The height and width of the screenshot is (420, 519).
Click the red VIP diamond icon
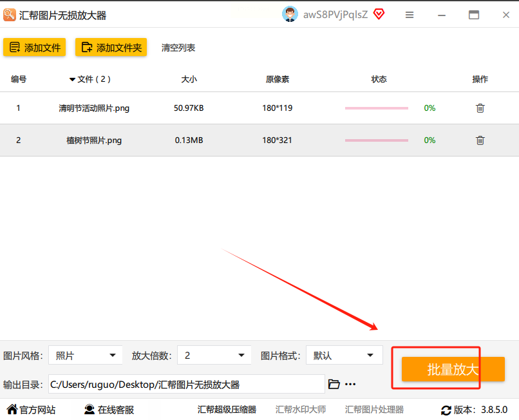(x=379, y=14)
